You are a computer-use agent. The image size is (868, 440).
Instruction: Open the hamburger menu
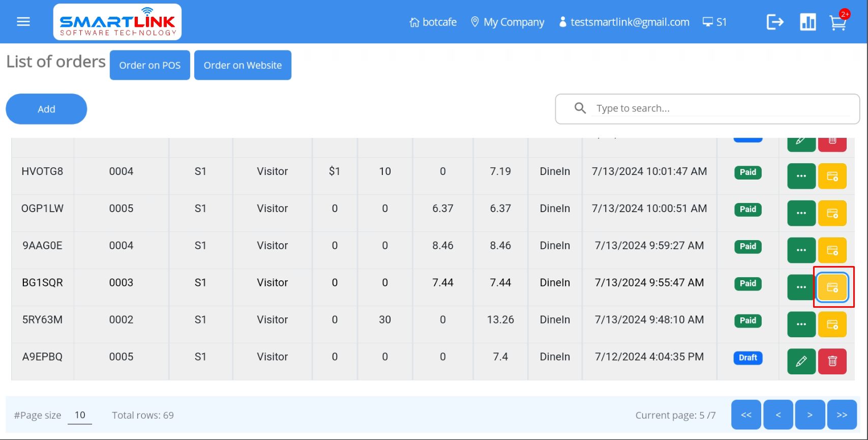coord(23,22)
